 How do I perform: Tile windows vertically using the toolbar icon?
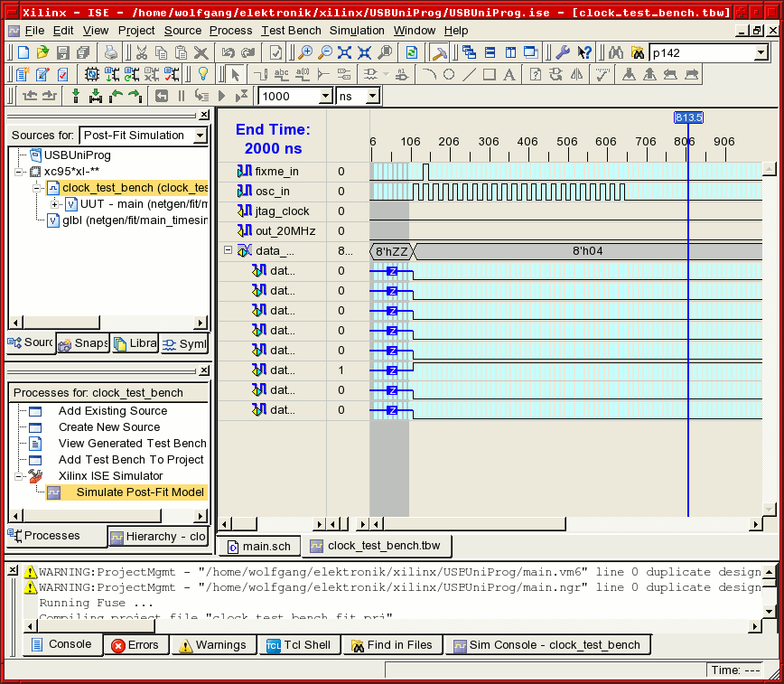(510, 52)
